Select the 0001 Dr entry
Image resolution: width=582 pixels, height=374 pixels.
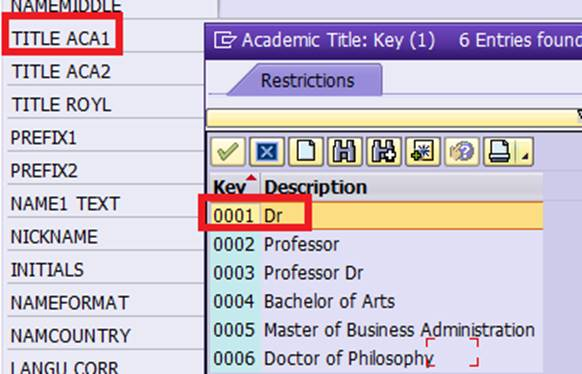pyautogui.click(x=377, y=216)
